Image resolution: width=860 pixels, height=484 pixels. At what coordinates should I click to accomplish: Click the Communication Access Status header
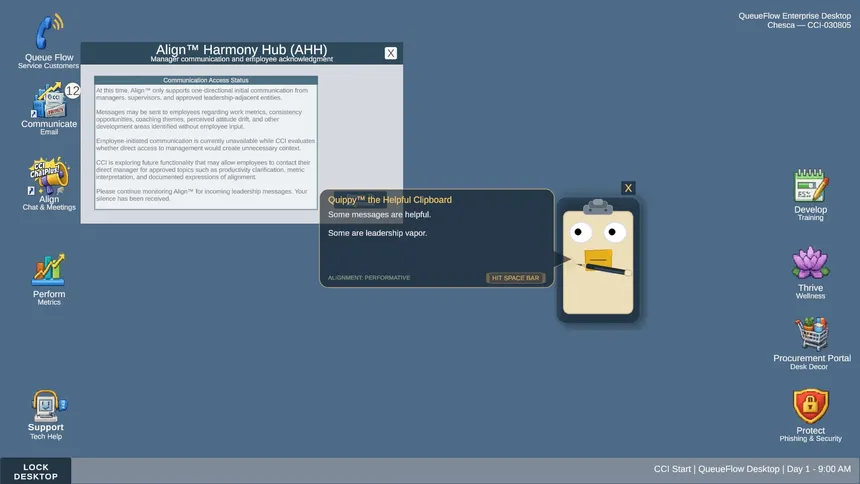click(x=206, y=80)
